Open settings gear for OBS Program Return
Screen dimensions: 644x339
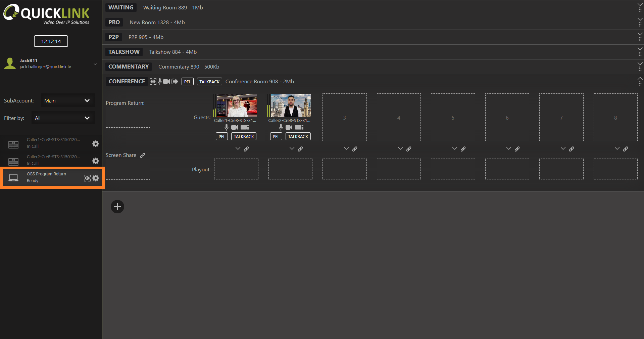click(96, 178)
